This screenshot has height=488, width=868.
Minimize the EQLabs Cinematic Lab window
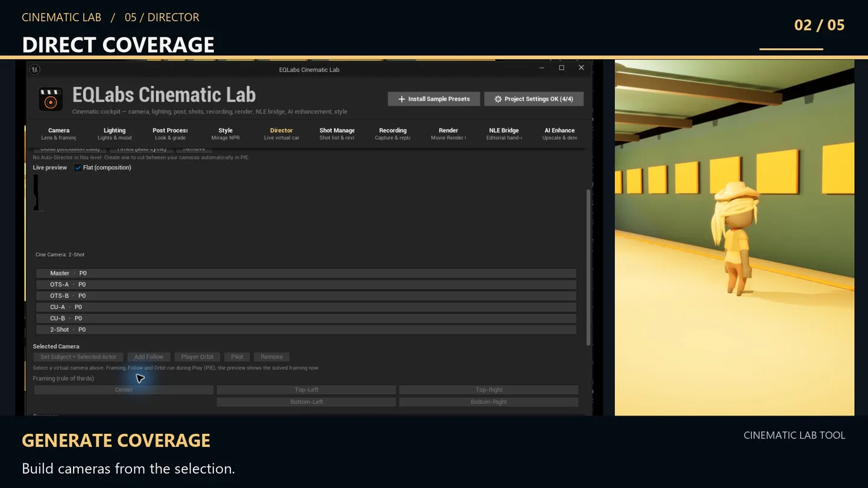pyautogui.click(x=541, y=68)
